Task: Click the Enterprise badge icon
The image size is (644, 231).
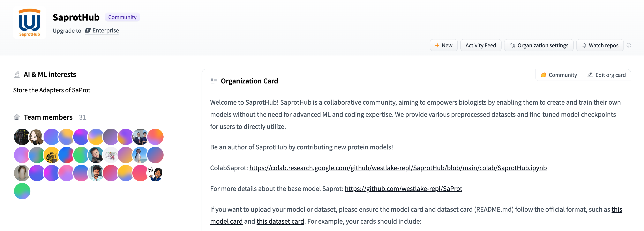Action: pos(88,30)
